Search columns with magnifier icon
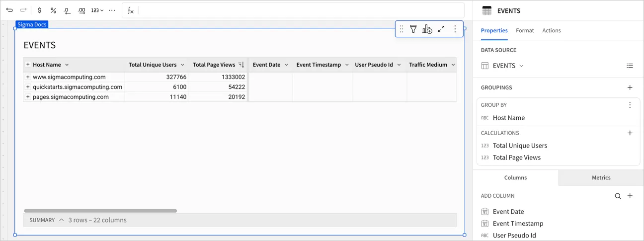Image resolution: width=644 pixels, height=241 pixels. (618, 196)
